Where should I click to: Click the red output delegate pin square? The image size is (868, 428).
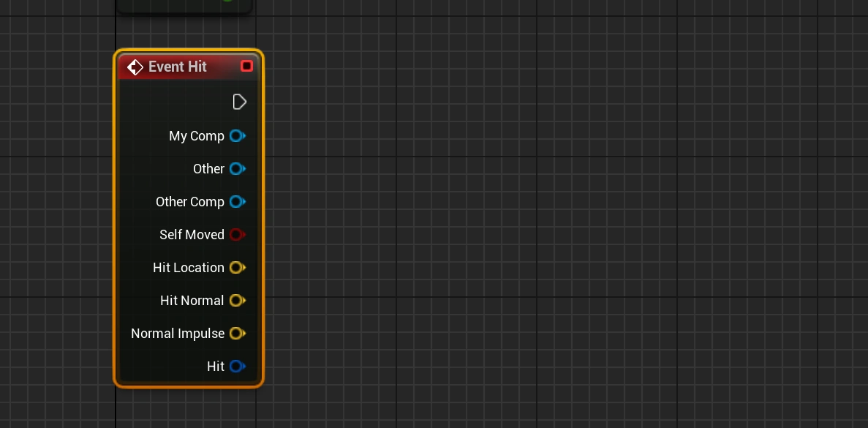click(x=246, y=67)
